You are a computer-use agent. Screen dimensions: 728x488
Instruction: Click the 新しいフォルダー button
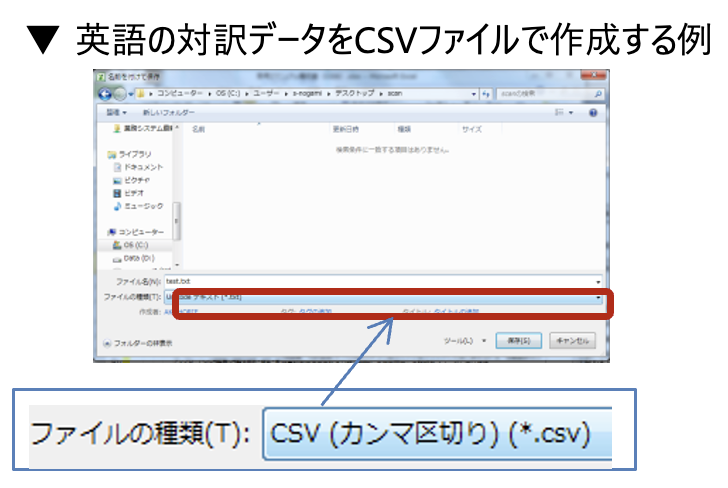click(169, 112)
